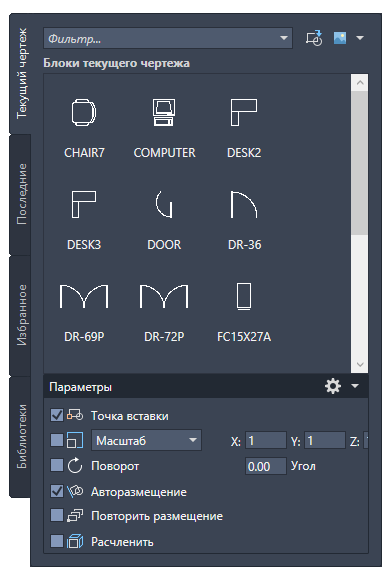Click the Угол label
This screenshot has height=580, width=392.
click(303, 466)
